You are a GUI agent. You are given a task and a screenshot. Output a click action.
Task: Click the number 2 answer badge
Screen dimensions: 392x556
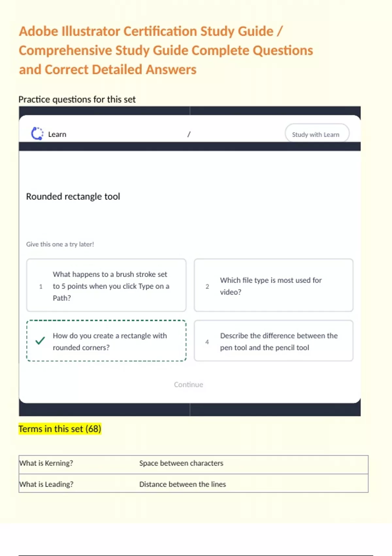click(207, 287)
